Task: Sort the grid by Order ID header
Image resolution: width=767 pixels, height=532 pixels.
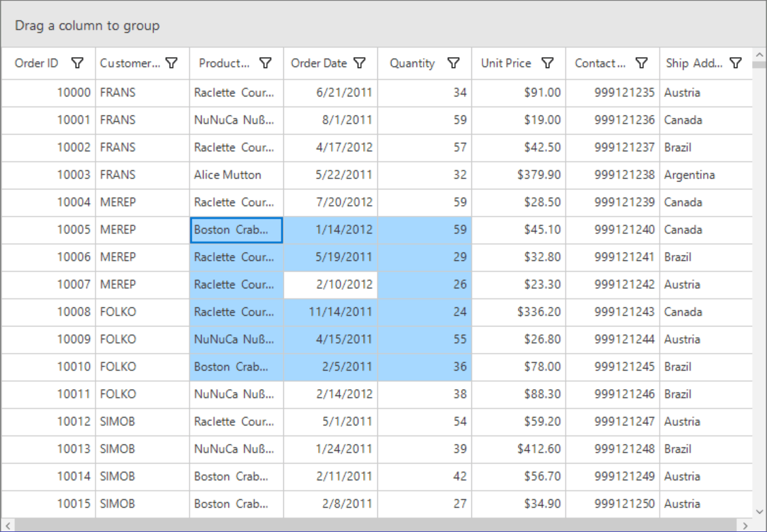Action: (36, 63)
